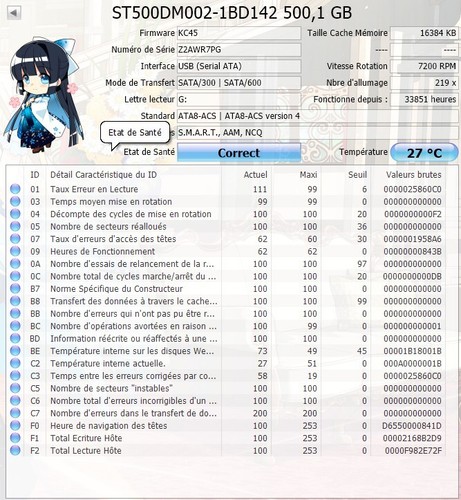Click the status orb for Température interne actuelle
Screen dimensions: 461x500
click(15, 363)
